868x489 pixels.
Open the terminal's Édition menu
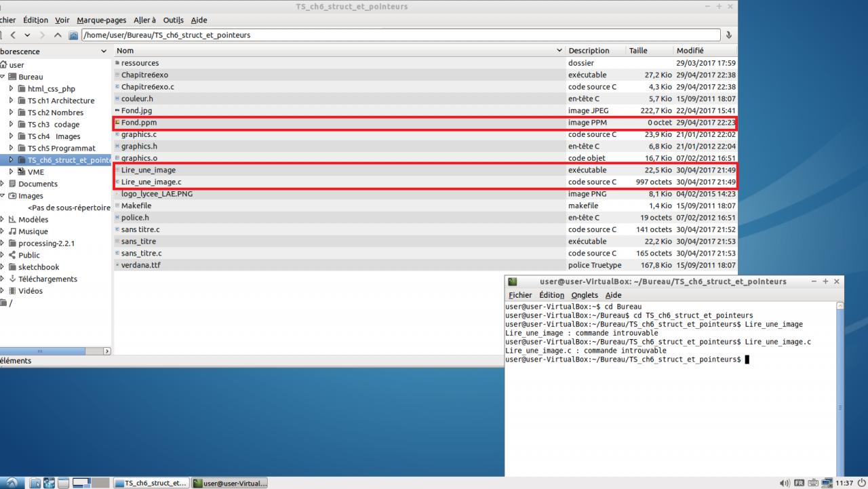click(551, 295)
